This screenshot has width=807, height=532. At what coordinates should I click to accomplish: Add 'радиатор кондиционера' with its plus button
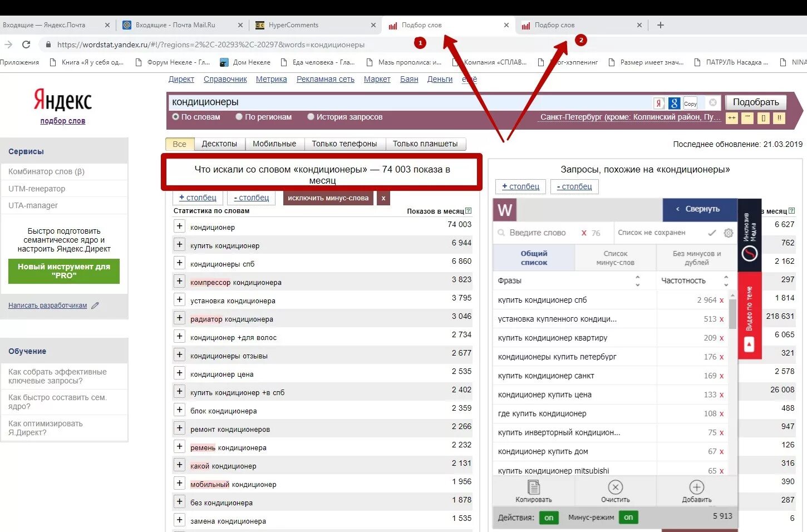179,318
